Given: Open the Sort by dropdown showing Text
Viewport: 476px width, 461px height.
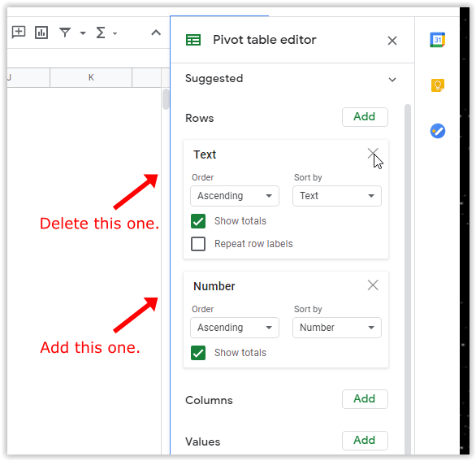Looking at the screenshot, I should 337,196.
